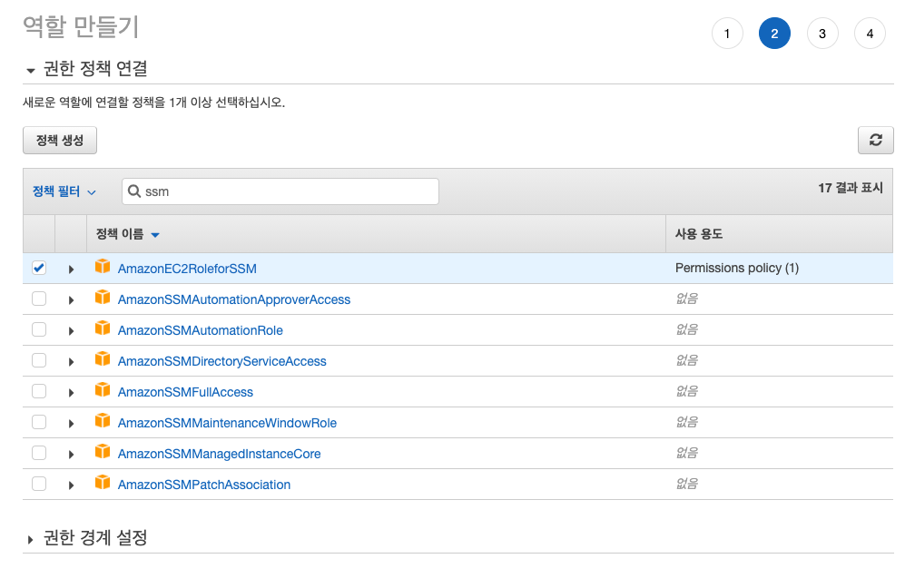Click the 17 결과 표시 result count
Viewport: 915px width, 588px height.
(851, 188)
